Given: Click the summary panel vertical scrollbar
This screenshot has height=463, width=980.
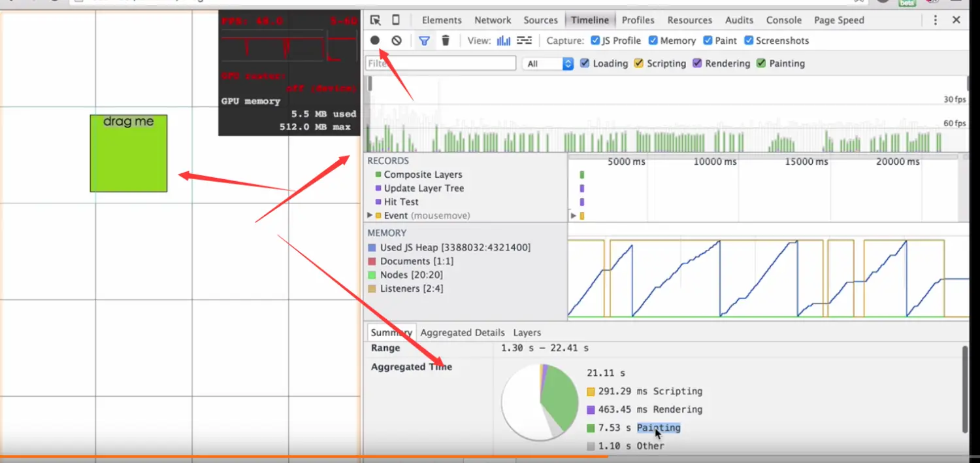Looking at the screenshot, I should [x=964, y=390].
